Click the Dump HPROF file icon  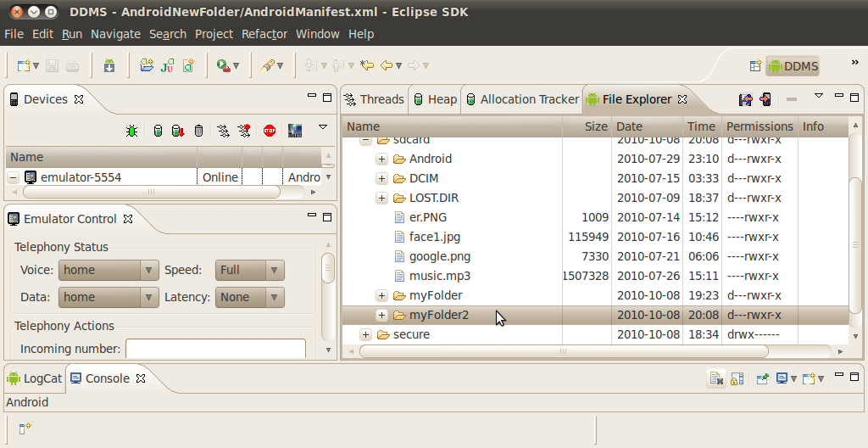(x=178, y=131)
